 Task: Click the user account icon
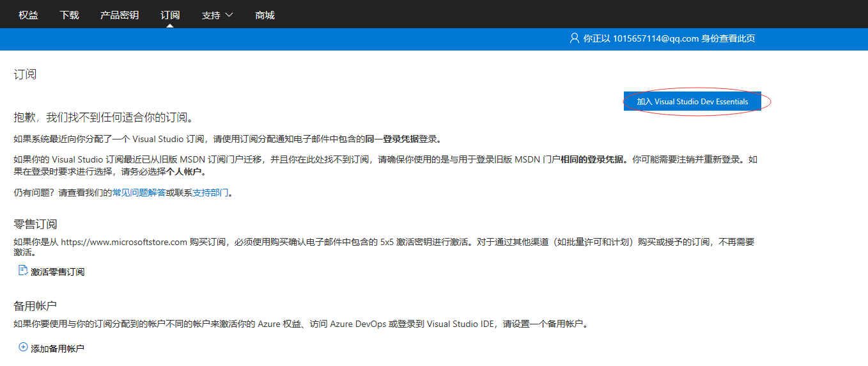[574, 38]
